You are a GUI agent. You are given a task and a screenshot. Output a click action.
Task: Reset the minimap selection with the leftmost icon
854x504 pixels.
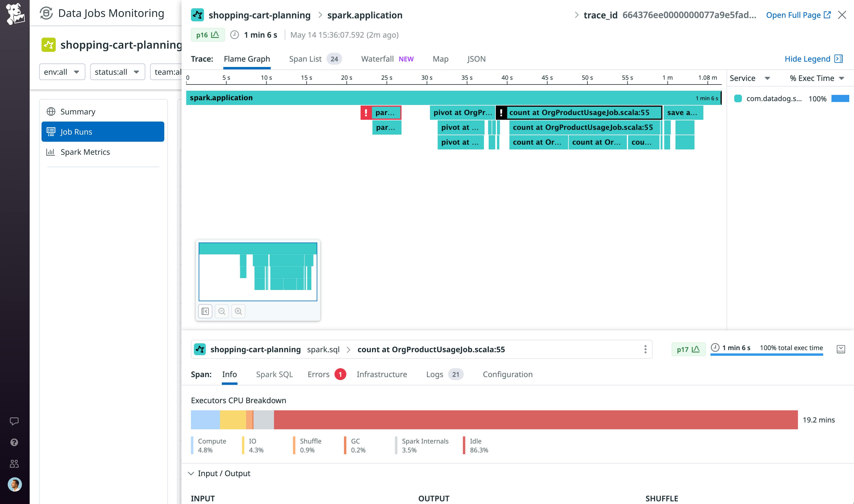pos(205,311)
